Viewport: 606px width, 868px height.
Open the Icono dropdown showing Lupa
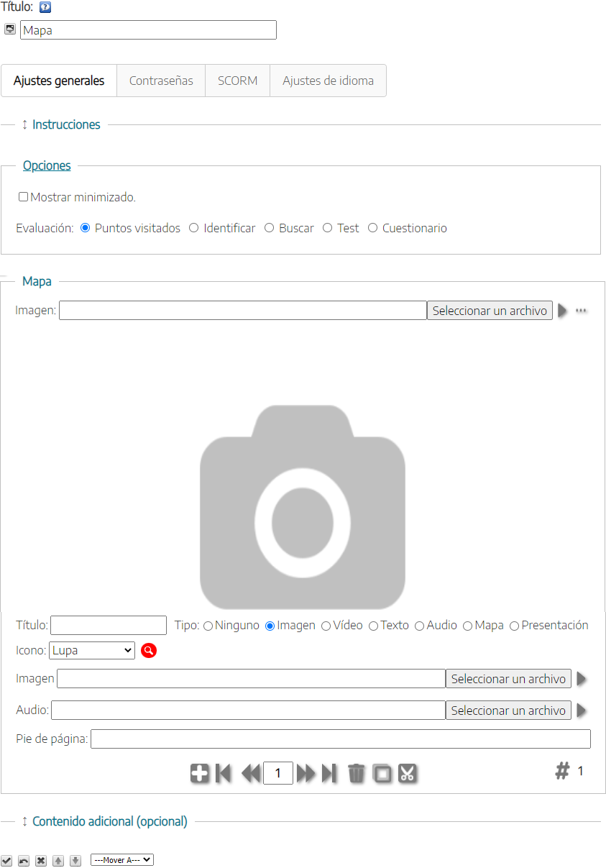[x=92, y=650]
